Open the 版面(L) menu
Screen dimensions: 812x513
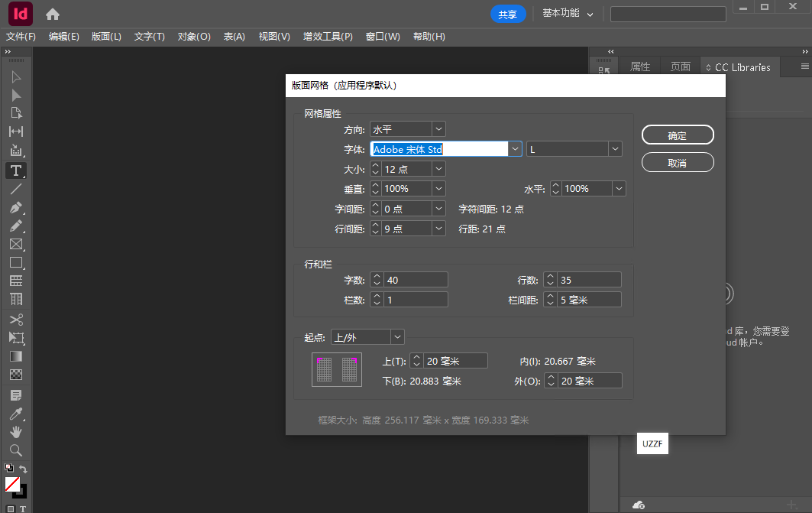point(106,36)
